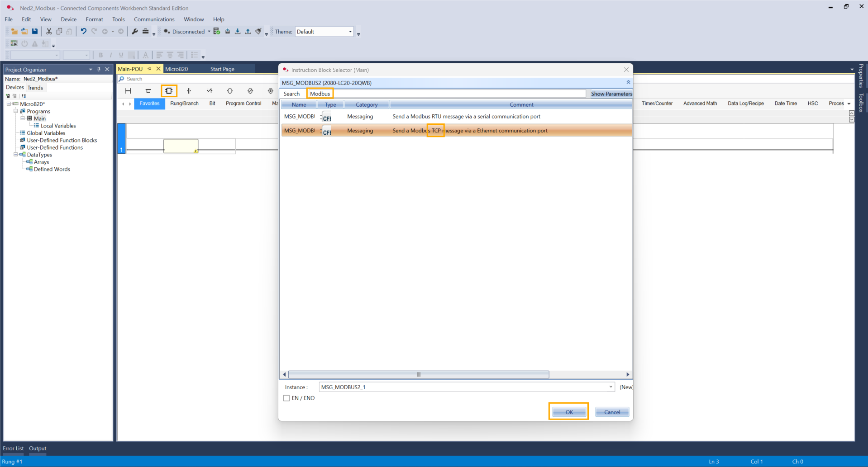Click the Save icon in toolbar
Image resolution: width=868 pixels, height=467 pixels.
coord(35,32)
